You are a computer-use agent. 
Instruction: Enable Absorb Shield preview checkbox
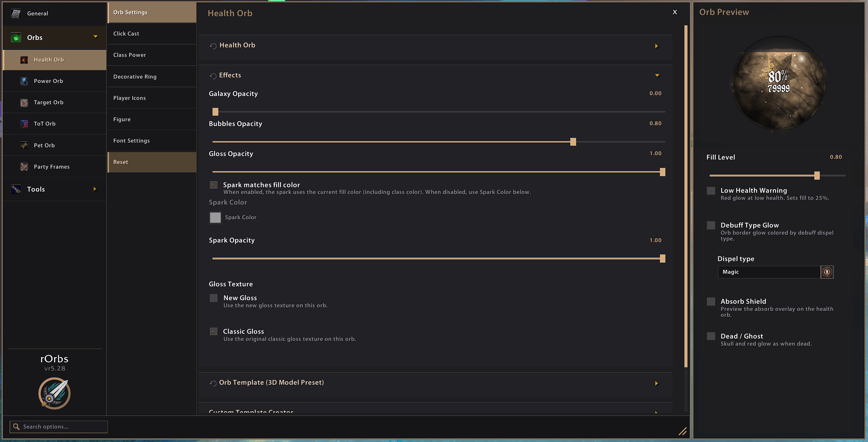(711, 302)
